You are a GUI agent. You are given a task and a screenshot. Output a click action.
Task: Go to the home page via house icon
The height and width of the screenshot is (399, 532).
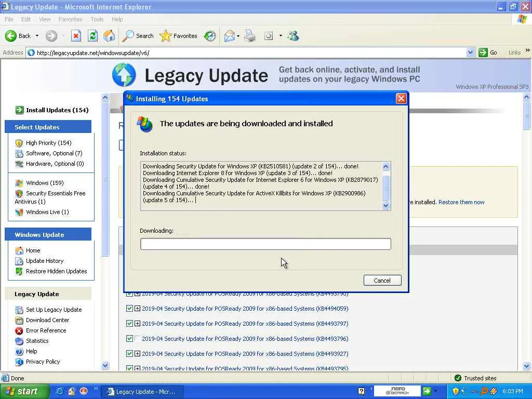[x=109, y=36]
